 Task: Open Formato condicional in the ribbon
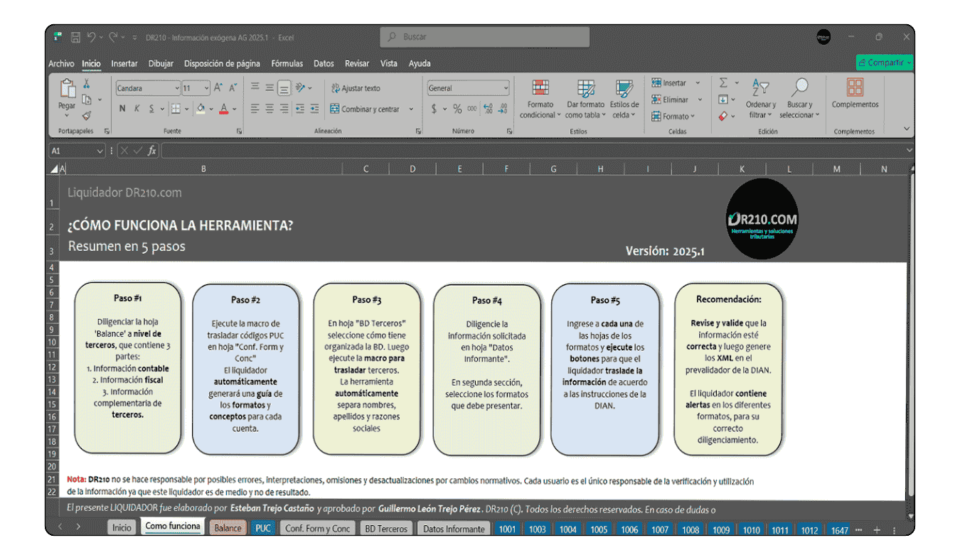tap(540, 100)
